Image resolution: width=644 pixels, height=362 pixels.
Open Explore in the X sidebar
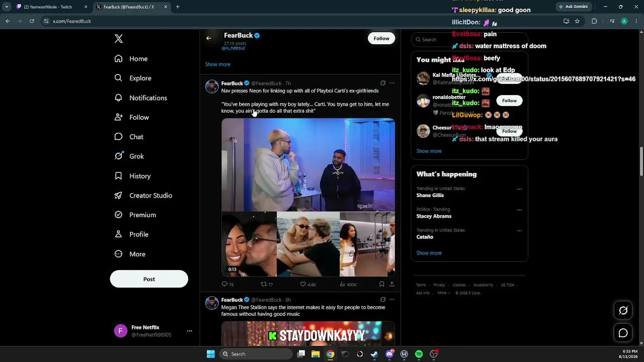coord(133,78)
